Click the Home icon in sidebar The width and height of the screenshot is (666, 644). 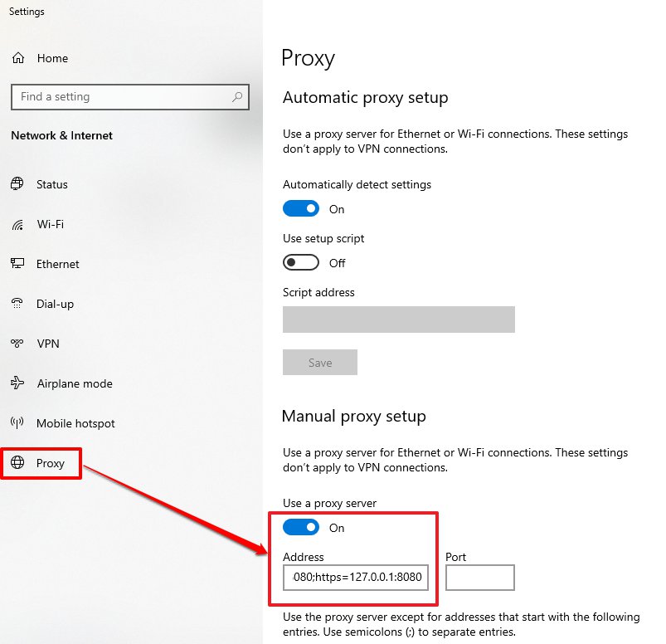(18, 58)
